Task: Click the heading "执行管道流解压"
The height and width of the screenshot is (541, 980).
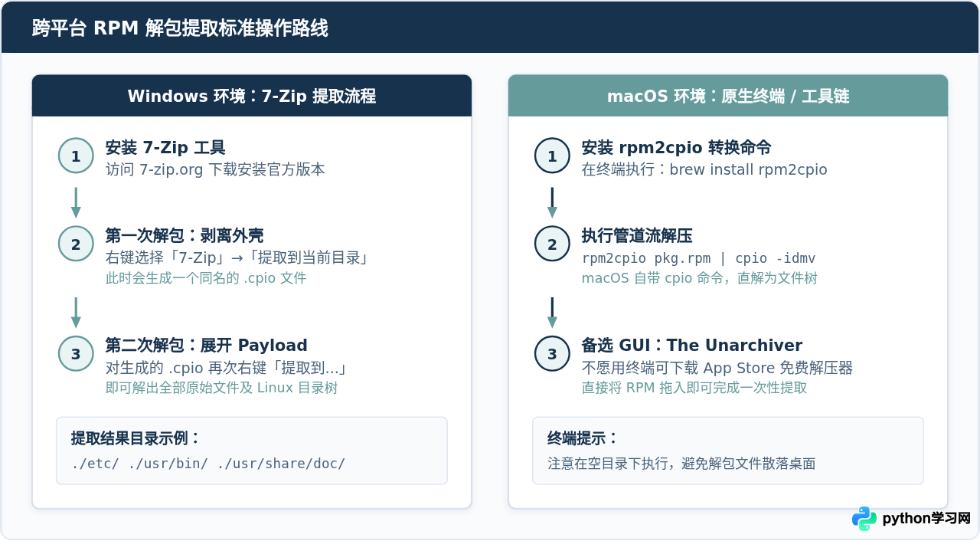Action: click(x=637, y=235)
